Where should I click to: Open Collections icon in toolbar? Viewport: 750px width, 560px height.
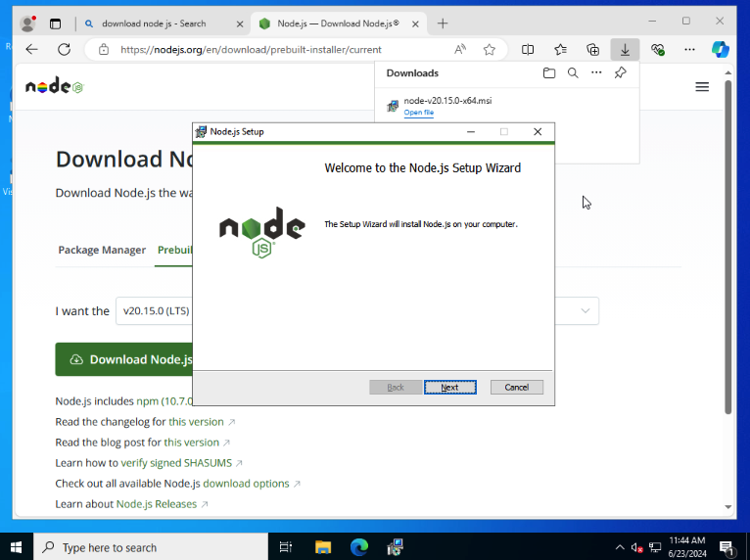tap(592, 49)
